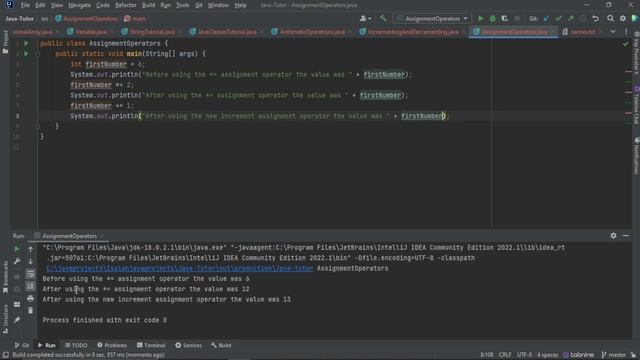This screenshot has height=360, width=640.
Task: Close the AssignmentOperators.java editor tab
Action: (553, 32)
